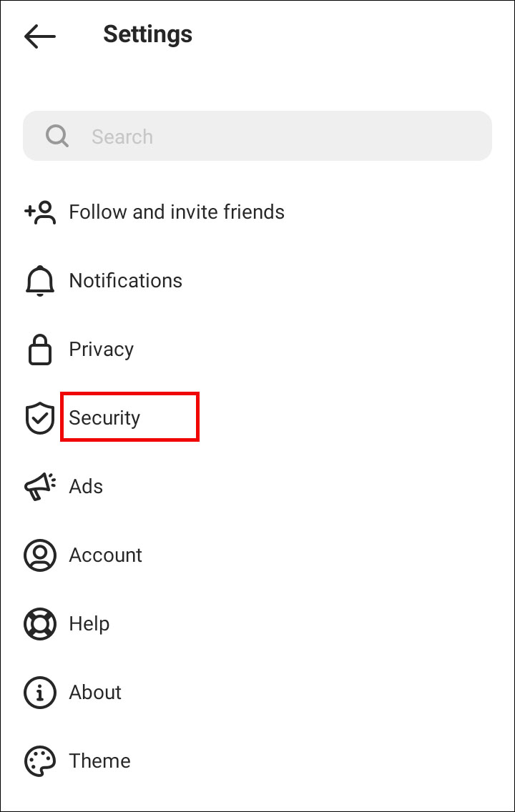
Task: Click the Account profile circle icon
Action: pyautogui.click(x=40, y=555)
